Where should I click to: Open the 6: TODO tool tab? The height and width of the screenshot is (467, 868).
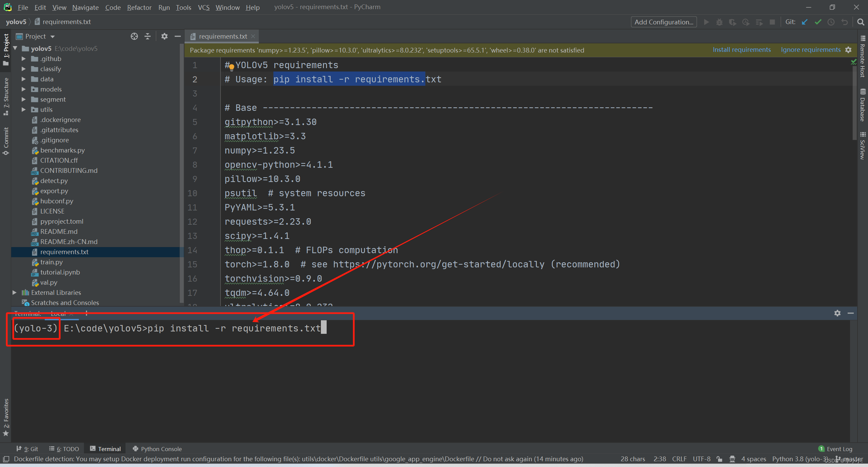(x=64, y=449)
